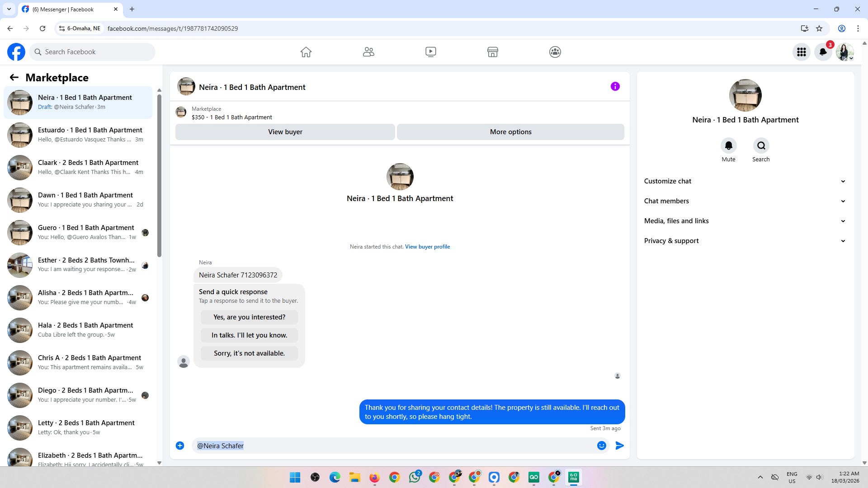Open the plus attachment menu
Screen dimensions: 868x488
(x=180, y=446)
